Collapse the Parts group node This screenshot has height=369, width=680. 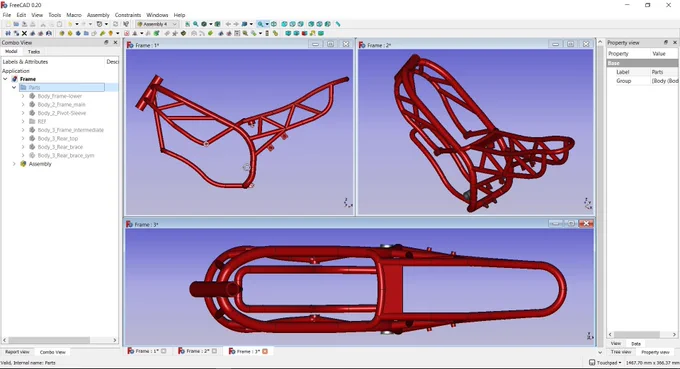(x=14, y=88)
